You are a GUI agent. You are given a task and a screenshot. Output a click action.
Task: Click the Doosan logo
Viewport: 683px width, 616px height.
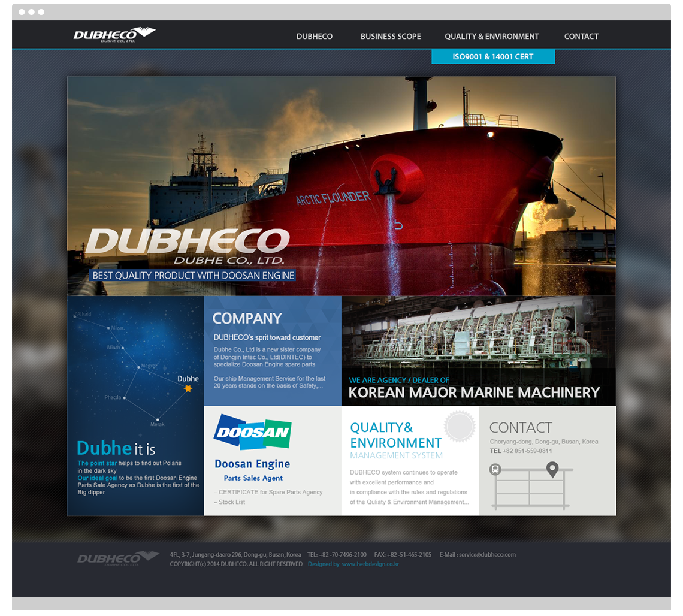253,431
